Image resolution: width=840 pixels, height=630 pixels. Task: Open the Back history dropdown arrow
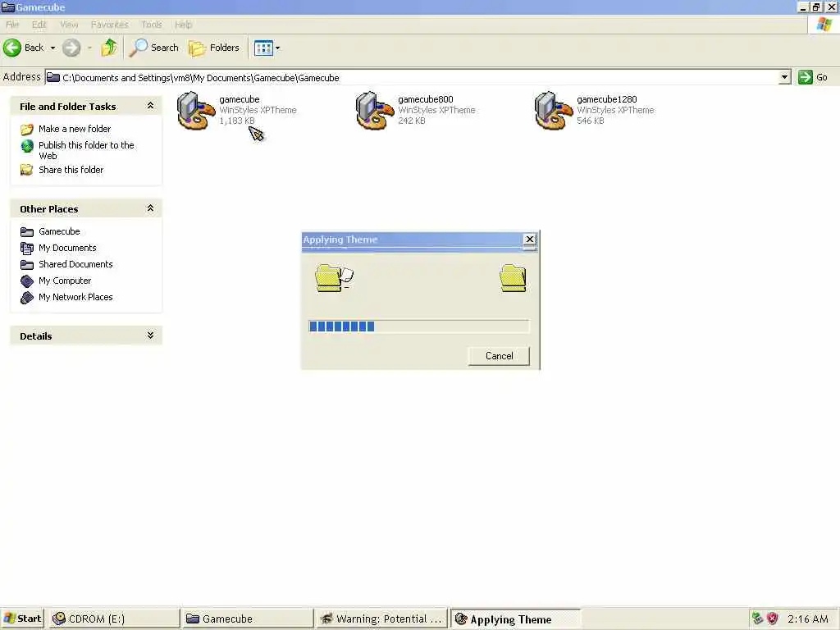52,48
